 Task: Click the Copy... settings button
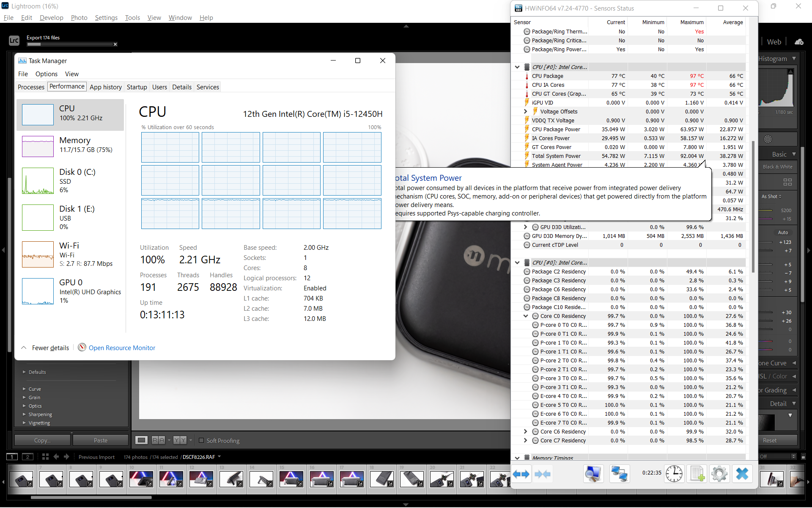(42, 440)
